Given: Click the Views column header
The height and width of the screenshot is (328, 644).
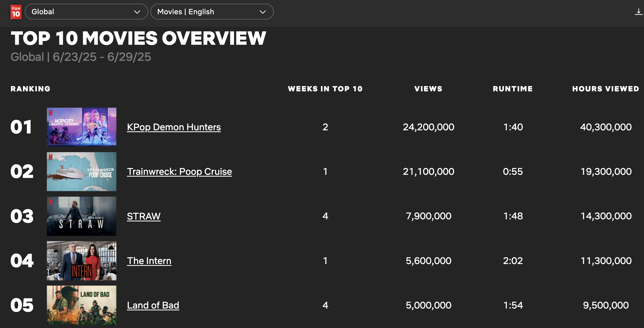Looking at the screenshot, I should click(428, 89).
